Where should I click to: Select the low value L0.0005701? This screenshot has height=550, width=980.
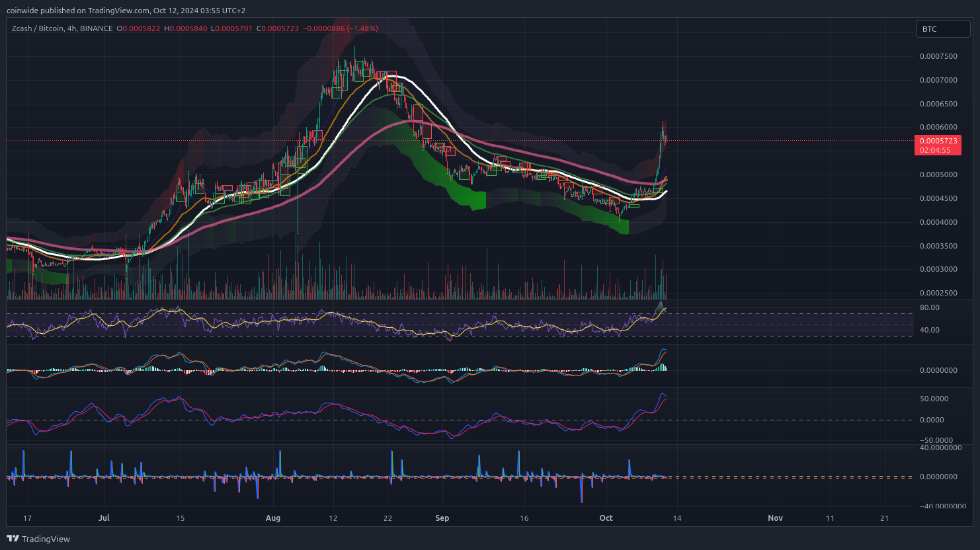tap(231, 28)
